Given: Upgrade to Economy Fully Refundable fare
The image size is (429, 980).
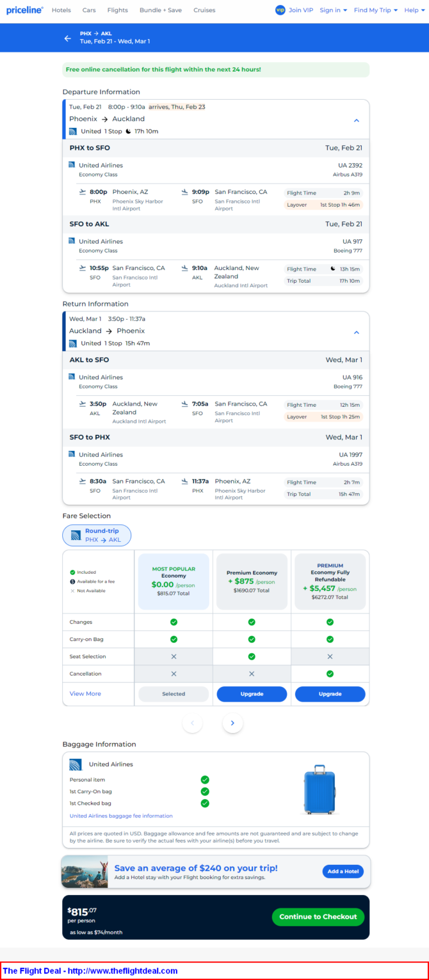Looking at the screenshot, I should coord(330,694).
